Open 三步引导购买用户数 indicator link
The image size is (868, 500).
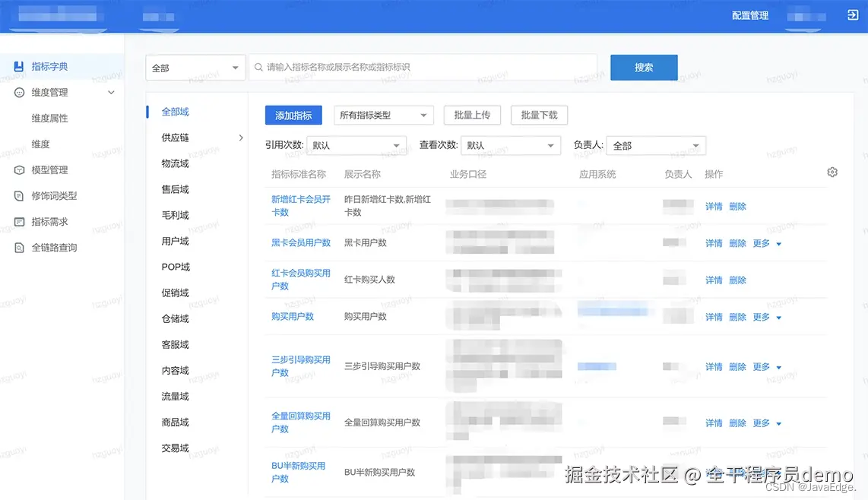pyautogui.click(x=300, y=366)
